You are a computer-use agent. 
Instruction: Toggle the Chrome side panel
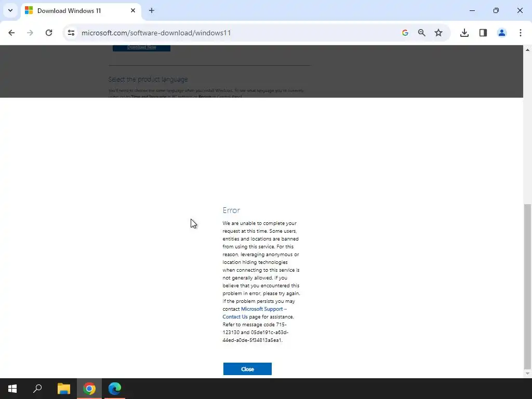tap(483, 33)
